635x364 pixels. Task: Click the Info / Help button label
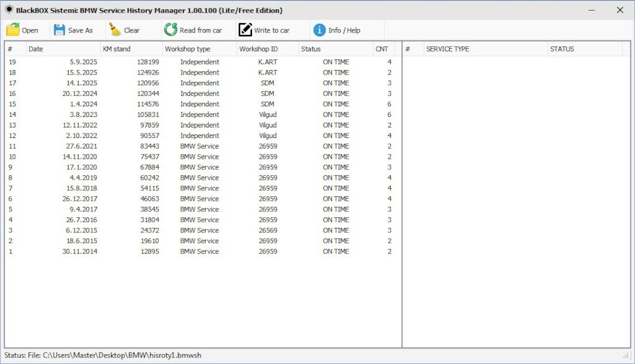344,30
